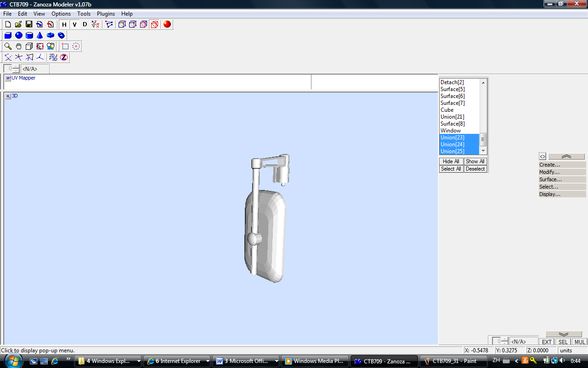Save the model with the floppy disk icon

coord(29,24)
